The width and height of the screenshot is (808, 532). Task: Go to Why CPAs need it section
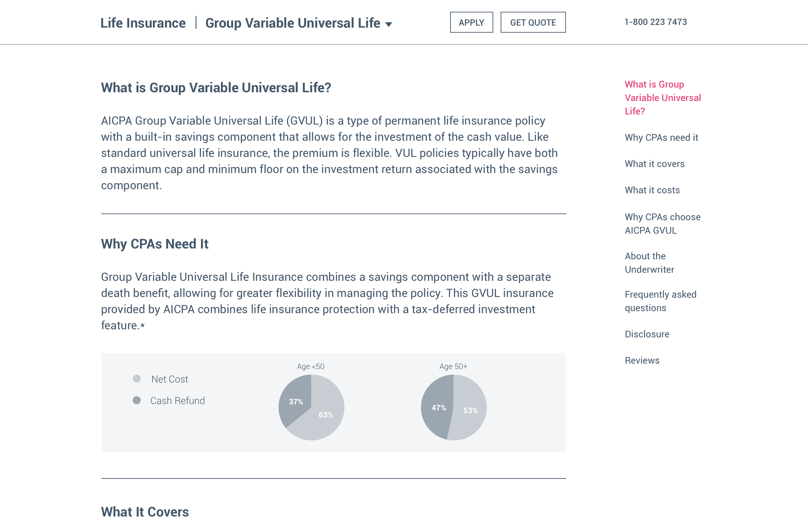[661, 137]
